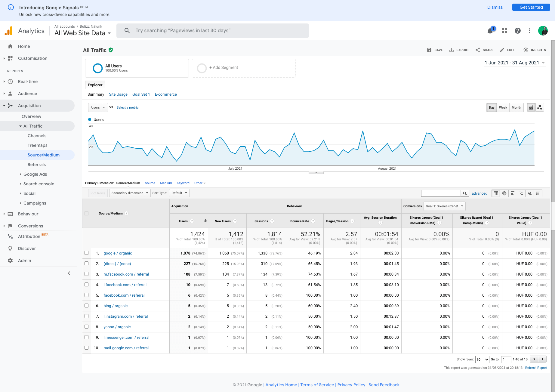The height and width of the screenshot is (392, 555).
Task: Switch to the E-commerce tab
Action: tap(166, 94)
